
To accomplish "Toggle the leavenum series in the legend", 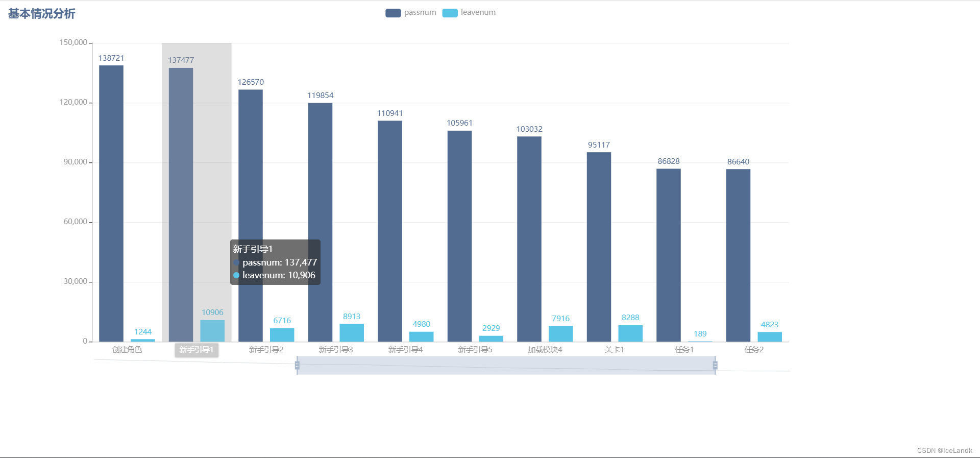I will click(469, 13).
